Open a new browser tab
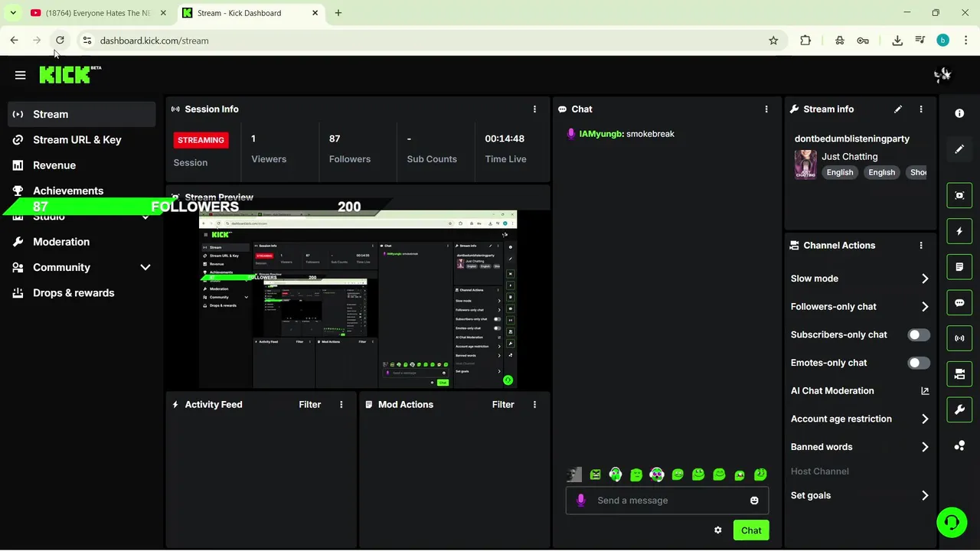The image size is (980, 551). [x=338, y=13]
